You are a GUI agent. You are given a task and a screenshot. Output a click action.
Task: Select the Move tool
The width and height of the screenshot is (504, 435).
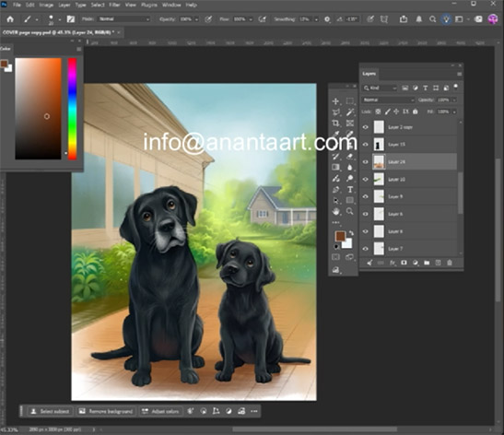[335, 101]
